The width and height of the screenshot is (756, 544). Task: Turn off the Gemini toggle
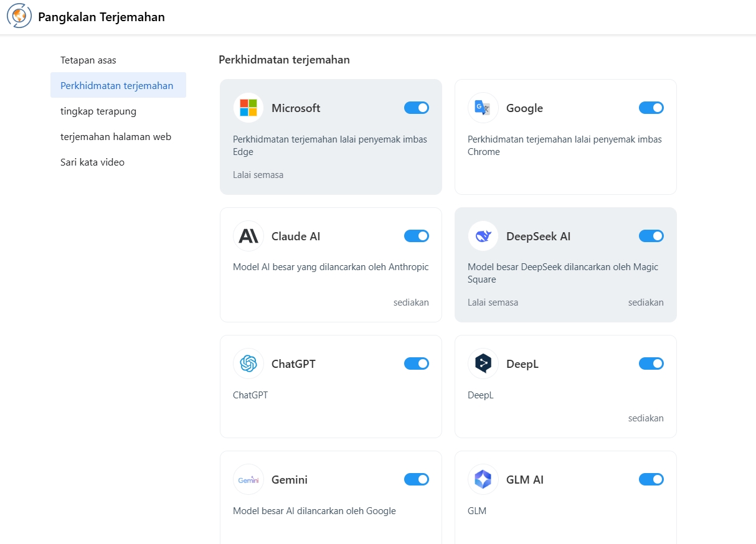click(417, 479)
